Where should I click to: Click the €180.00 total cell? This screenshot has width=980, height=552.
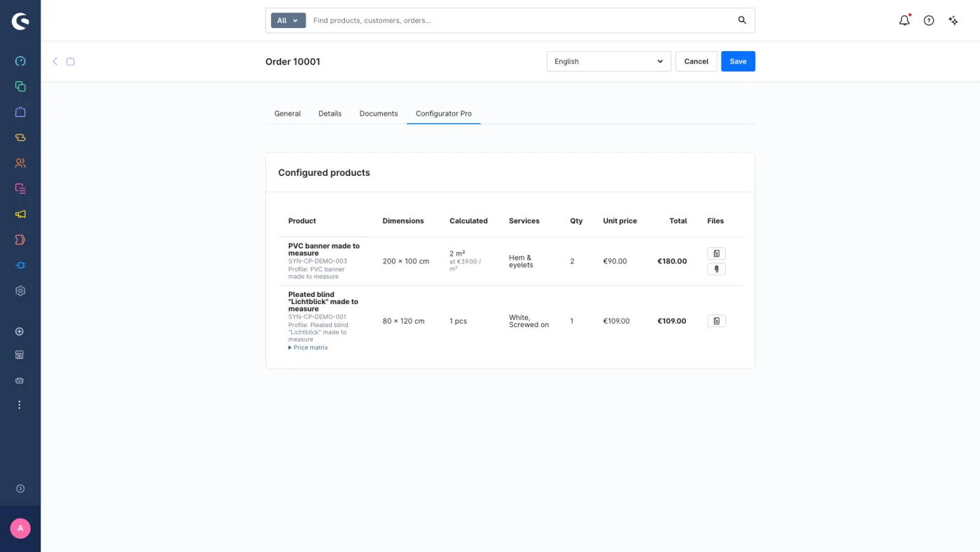coord(672,261)
